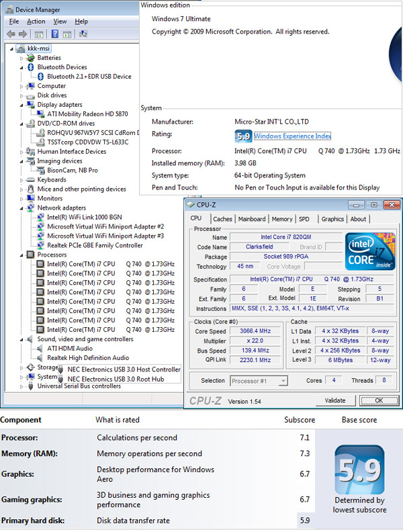The width and height of the screenshot is (403, 532).
Task: Click the Back arrow in Device Manager toolbar
Action: pos(11,34)
